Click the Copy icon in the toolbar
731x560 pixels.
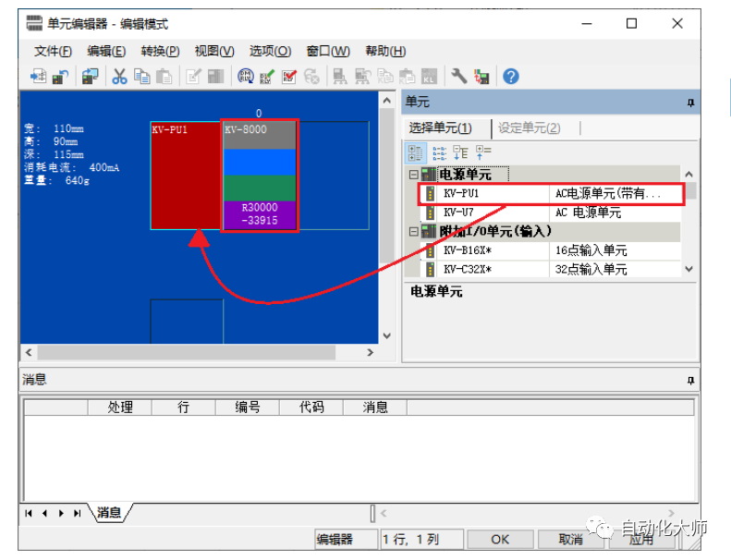tap(141, 76)
